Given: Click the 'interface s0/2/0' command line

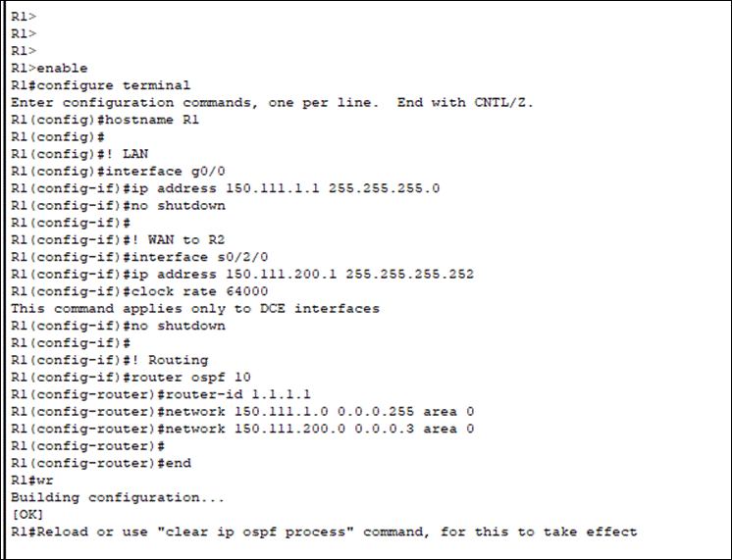Looking at the screenshot, I should (139, 257).
